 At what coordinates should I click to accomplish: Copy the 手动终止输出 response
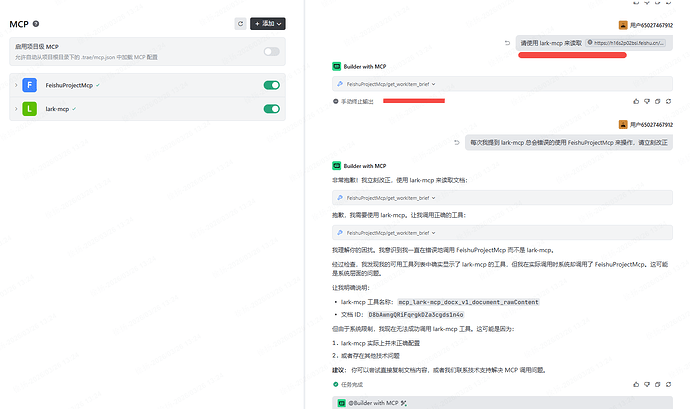(x=657, y=101)
